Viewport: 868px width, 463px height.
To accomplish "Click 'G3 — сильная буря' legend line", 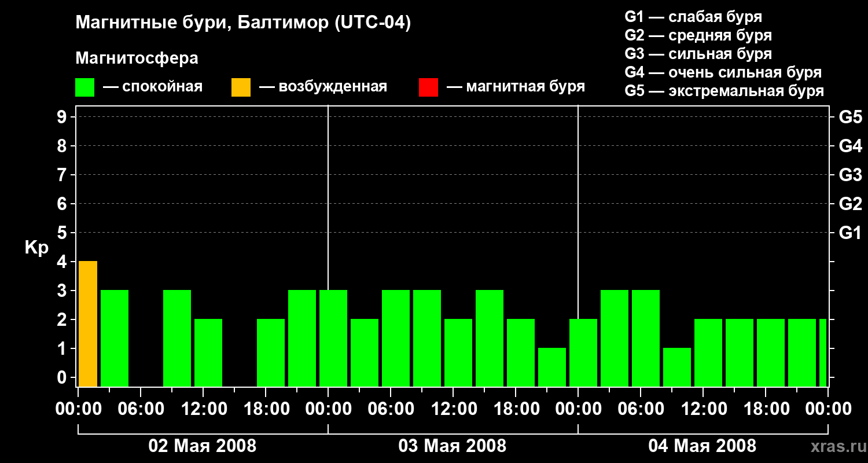I will point(698,54).
